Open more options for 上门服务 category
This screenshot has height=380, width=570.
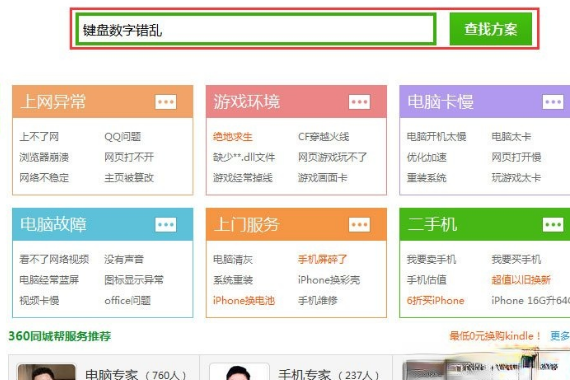[x=360, y=225]
